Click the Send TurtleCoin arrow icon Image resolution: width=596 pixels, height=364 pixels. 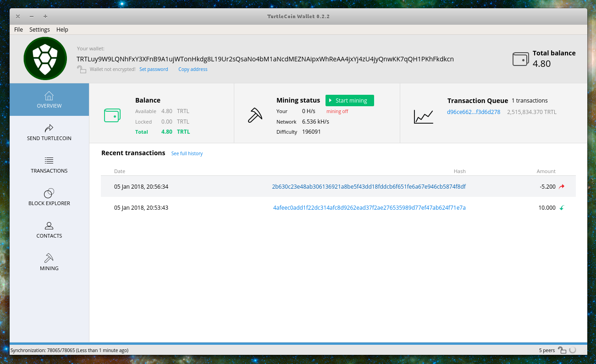(49, 128)
